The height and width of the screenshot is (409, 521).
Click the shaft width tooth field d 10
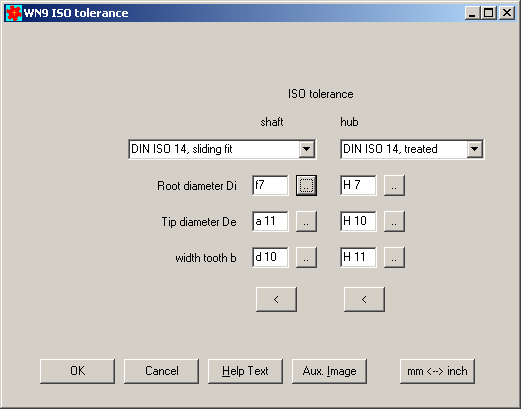click(x=270, y=257)
